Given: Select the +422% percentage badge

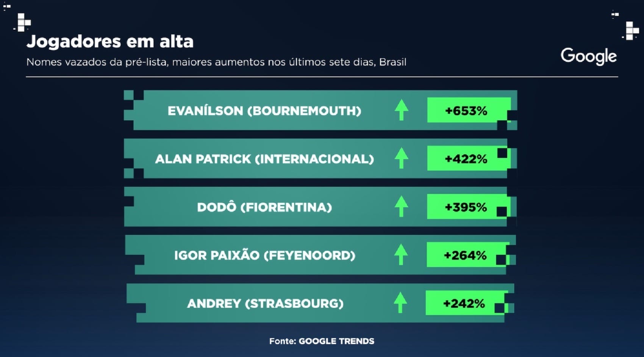Looking at the screenshot, I should (x=469, y=158).
